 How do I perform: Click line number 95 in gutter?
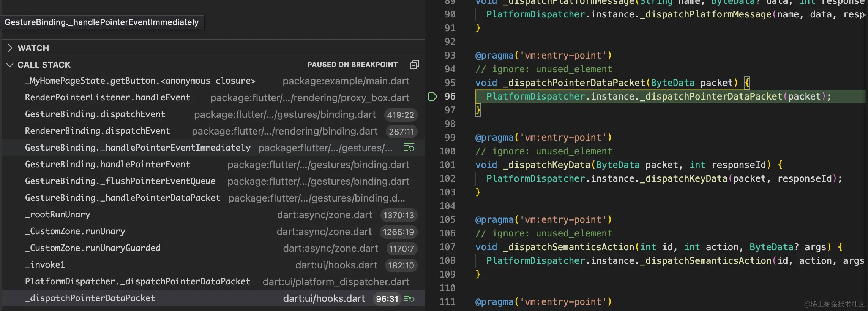[x=450, y=83]
